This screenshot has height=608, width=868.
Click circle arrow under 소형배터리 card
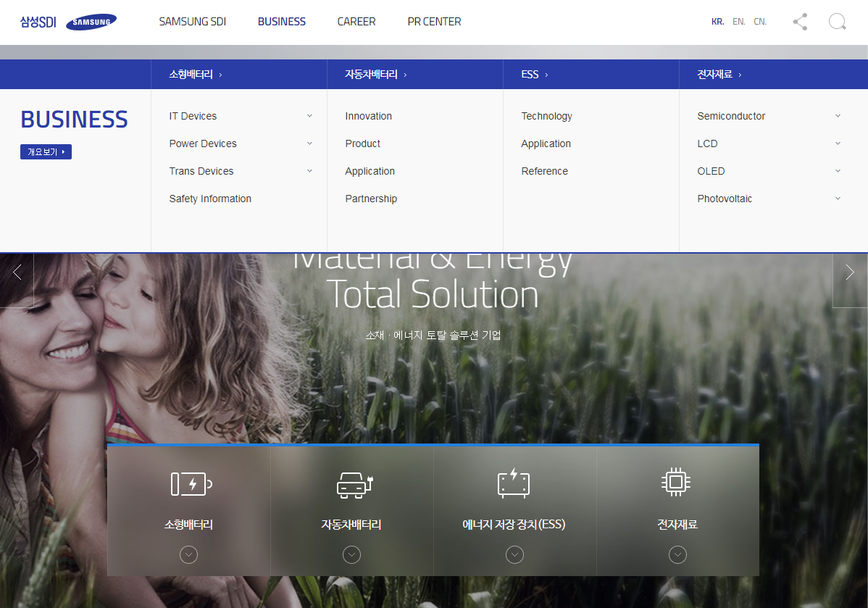point(189,554)
